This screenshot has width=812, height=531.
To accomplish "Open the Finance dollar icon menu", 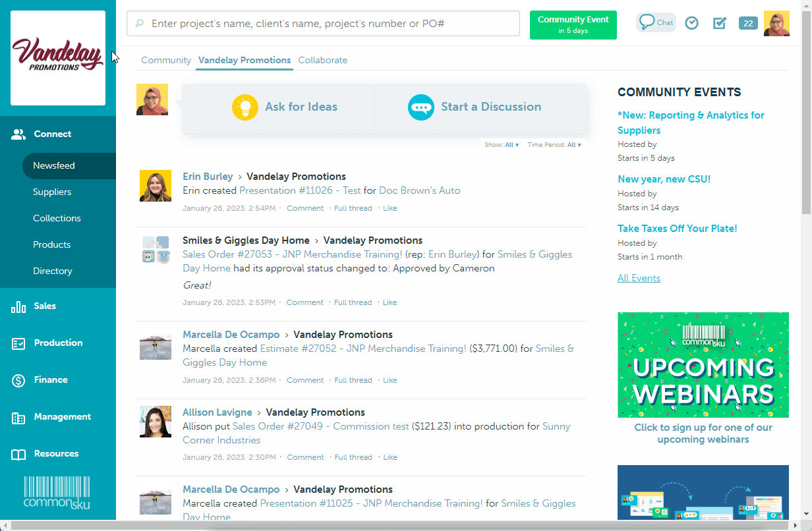I will pos(18,380).
